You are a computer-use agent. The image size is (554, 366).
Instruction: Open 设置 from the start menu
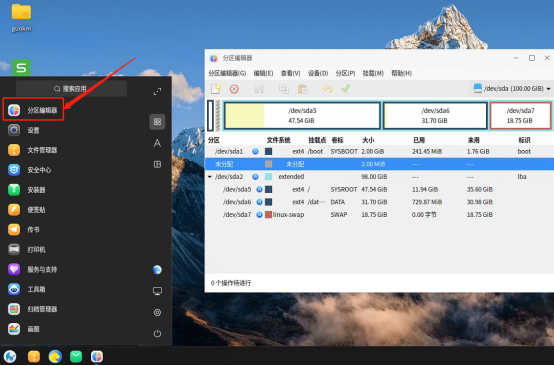pyautogui.click(x=34, y=130)
